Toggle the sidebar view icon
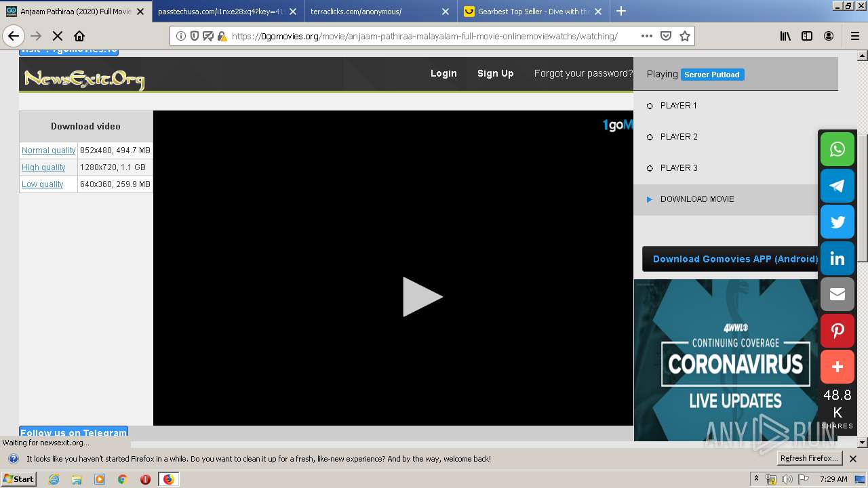 tap(807, 36)
